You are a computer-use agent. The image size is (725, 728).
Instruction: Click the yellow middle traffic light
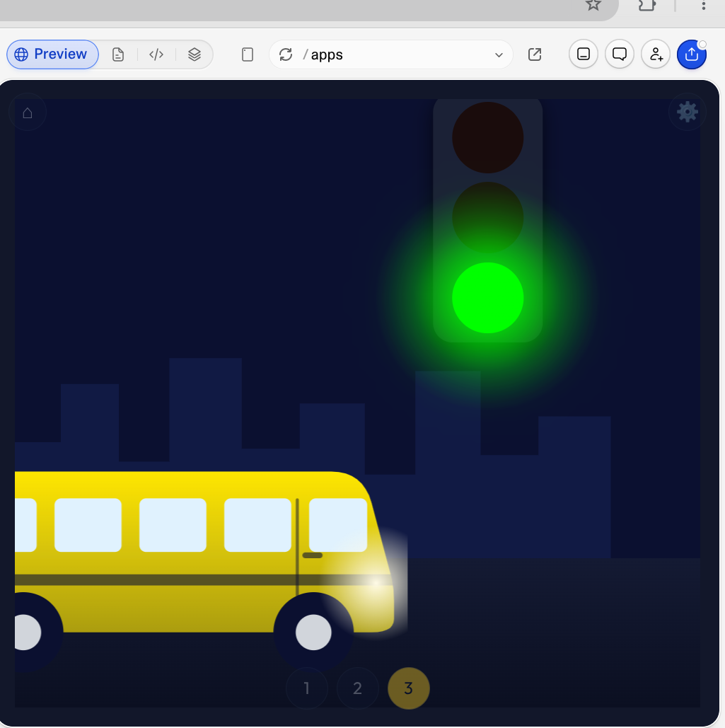point(488,217)
